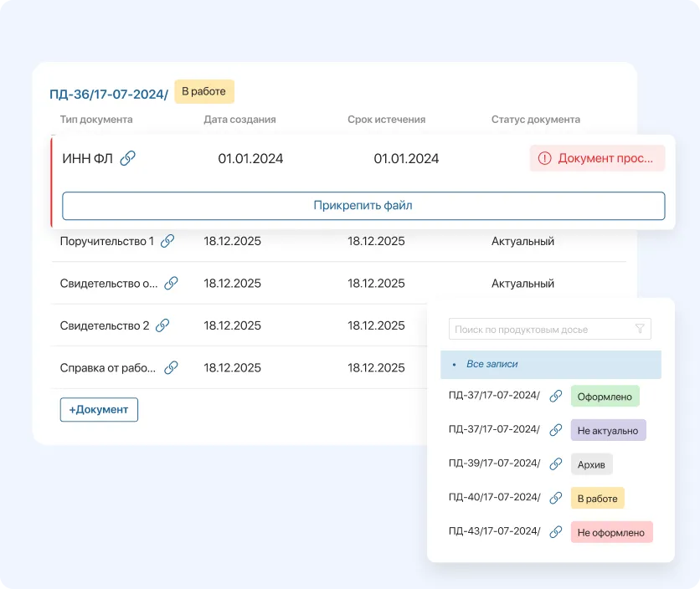Click the red alert icon in Документ прос… badge

(x=545, y=158)
